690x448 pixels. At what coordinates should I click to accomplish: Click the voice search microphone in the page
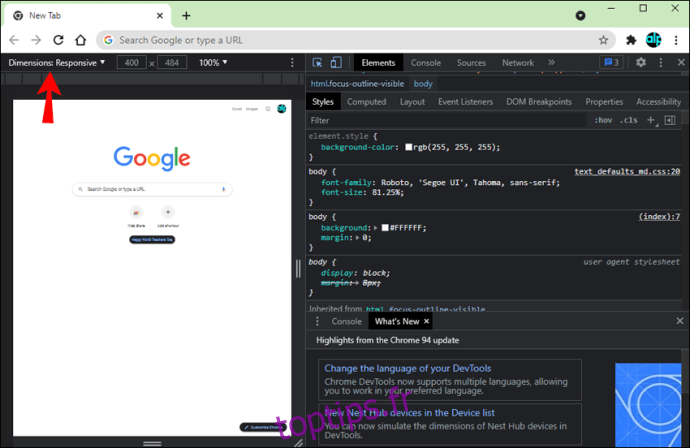click(224, 189)
